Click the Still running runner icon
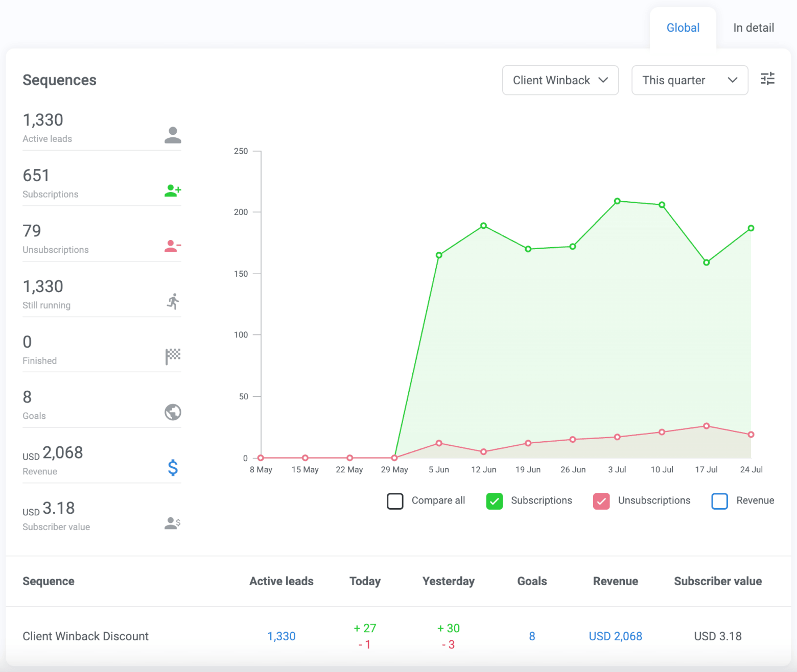This screenshot has height=672, width=797. point(173,301)
